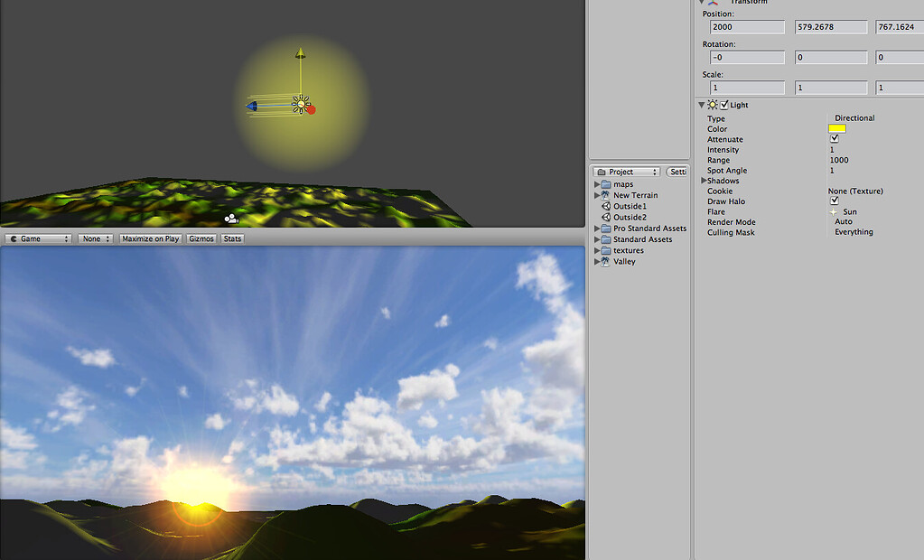Open the yellow light Color swatch

(836, 128)
